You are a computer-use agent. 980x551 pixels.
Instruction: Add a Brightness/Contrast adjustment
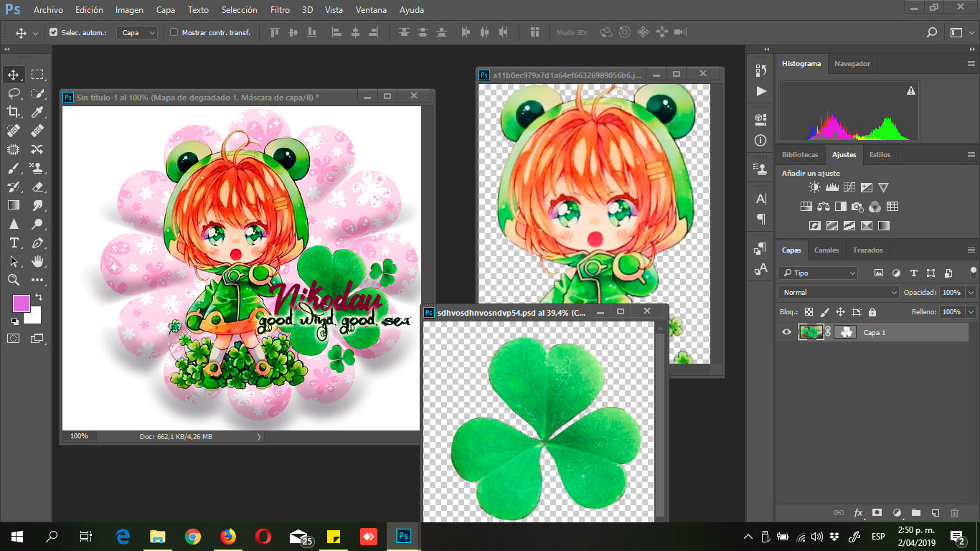point(814,187)
